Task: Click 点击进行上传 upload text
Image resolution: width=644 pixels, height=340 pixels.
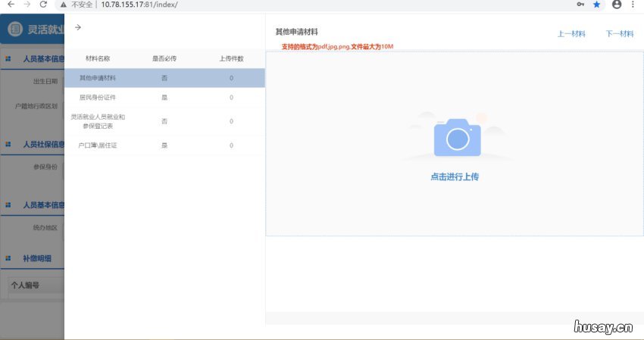Action: (x=455, y=176)
